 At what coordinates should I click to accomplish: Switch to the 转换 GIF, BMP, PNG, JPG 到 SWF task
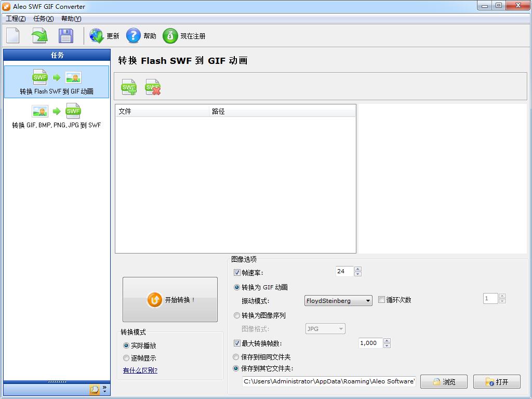click(56, 115)
